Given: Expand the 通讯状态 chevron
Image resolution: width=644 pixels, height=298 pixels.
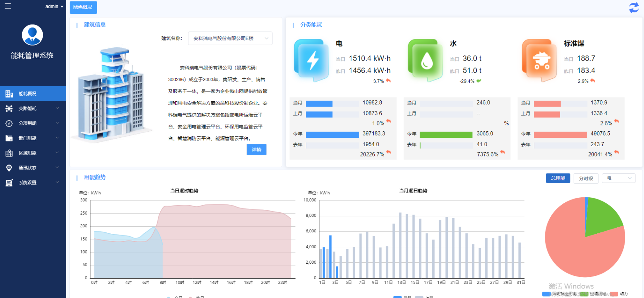Looking at the screenshot, I should (x=57, y=167).
